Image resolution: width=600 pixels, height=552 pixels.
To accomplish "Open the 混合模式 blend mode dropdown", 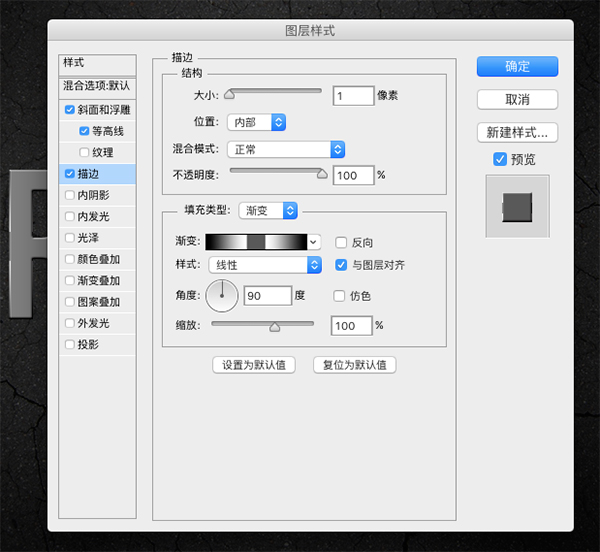I will tap(285, 149).
